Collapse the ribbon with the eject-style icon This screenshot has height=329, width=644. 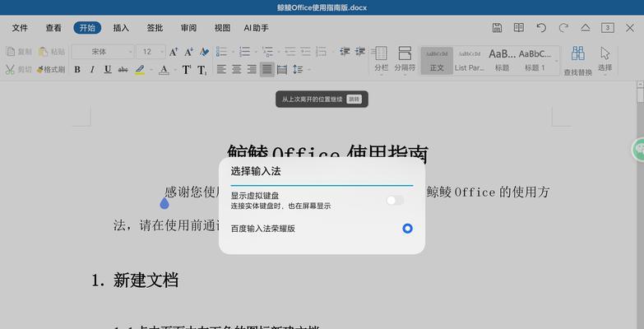coord(586,27)
